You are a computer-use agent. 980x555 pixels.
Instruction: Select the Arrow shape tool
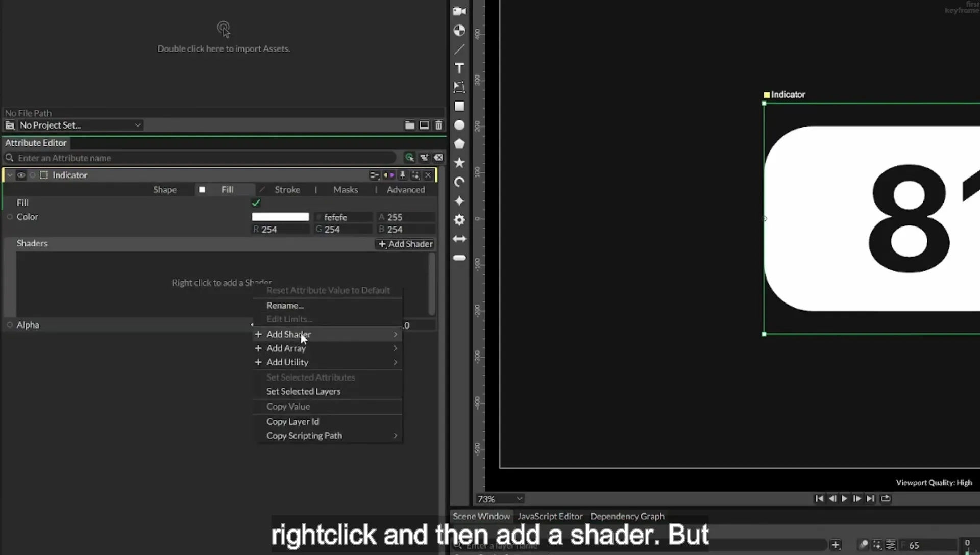pyautogui.click(x=459, y=239)
